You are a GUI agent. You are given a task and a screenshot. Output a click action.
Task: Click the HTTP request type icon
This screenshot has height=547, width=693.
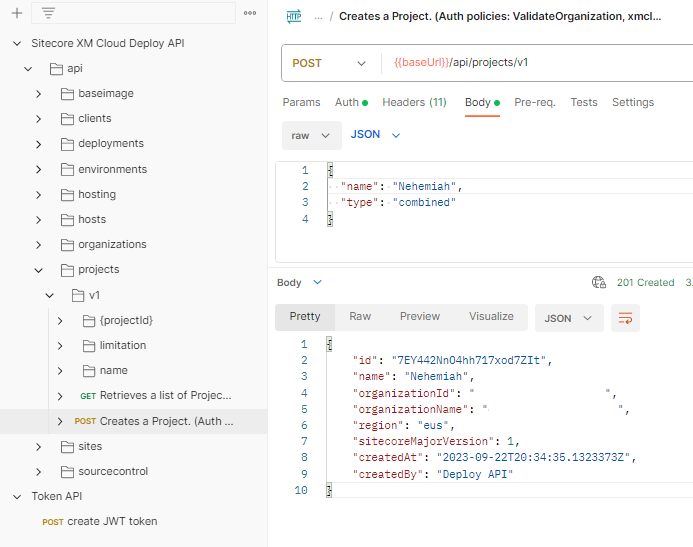pyautogui.click(x=294, y=17)
